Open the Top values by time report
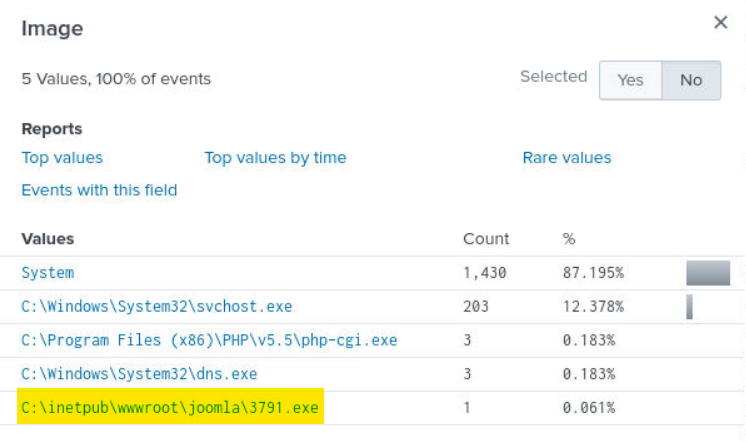746x441 pixels. (x=275, y=157)
